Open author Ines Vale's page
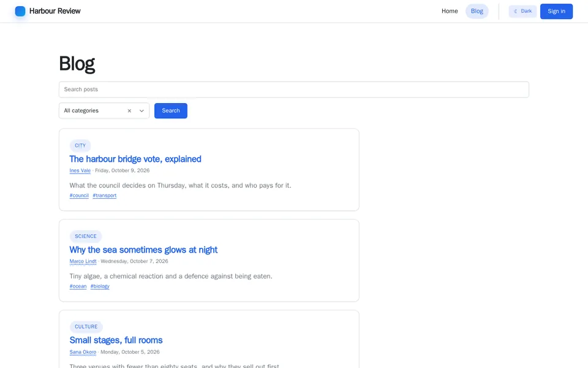The image size is (588, 368). (80, 171)
